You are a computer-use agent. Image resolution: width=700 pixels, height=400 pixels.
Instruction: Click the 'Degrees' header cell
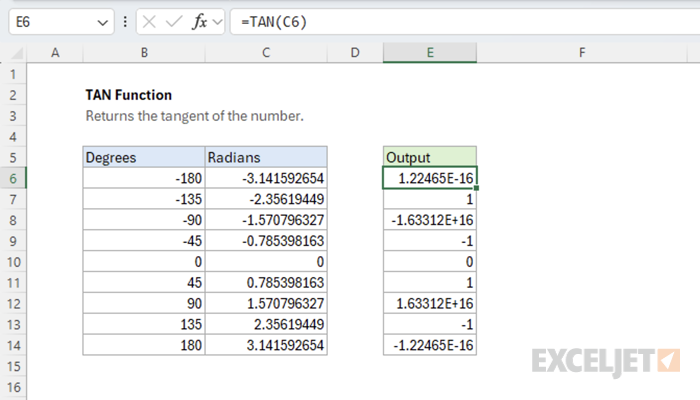(x=144, y=158)
